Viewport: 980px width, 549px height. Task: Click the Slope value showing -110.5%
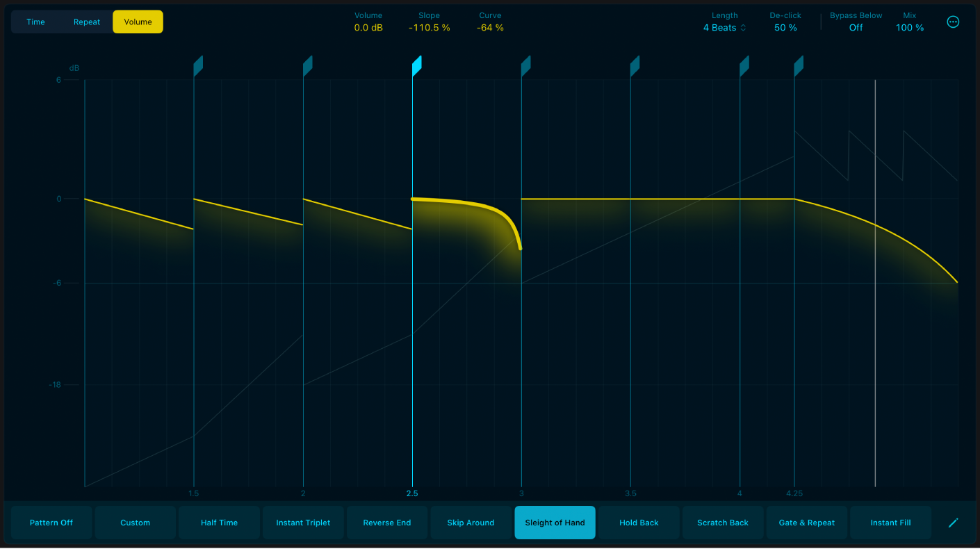point(429,27)
